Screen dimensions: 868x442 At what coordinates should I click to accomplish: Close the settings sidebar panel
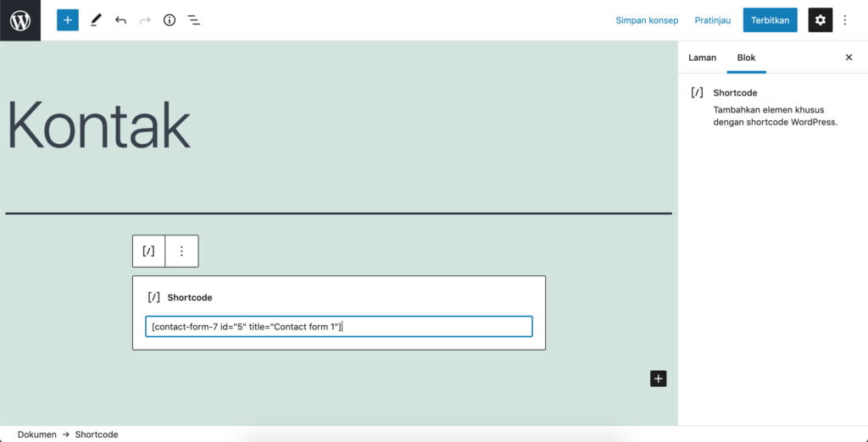pyautogui.click(x=849, y=58)
